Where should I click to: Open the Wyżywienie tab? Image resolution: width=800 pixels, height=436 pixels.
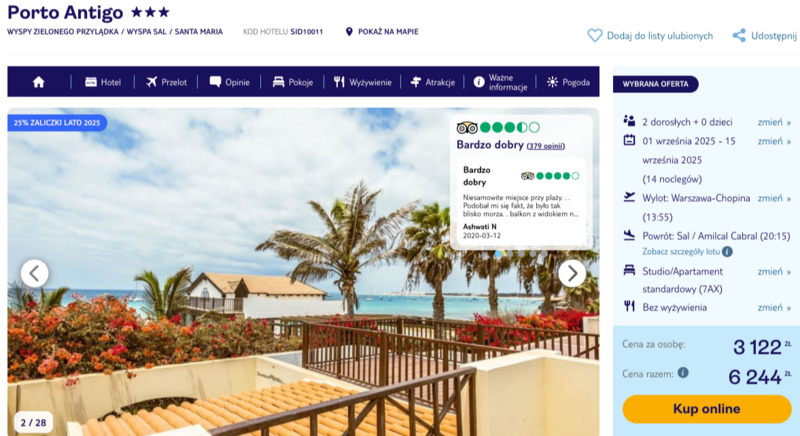(363, 82)
